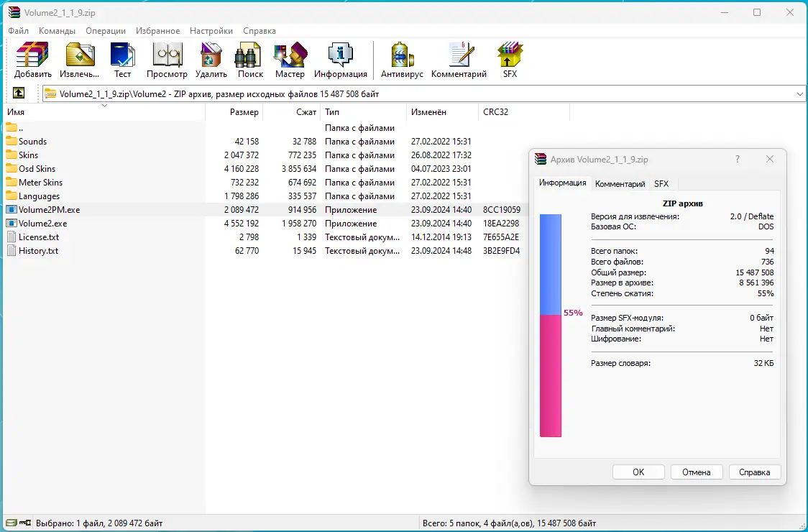Open Просмотр (View) toolbar icon
Screen dimensions: 808x532
point(167,55)
